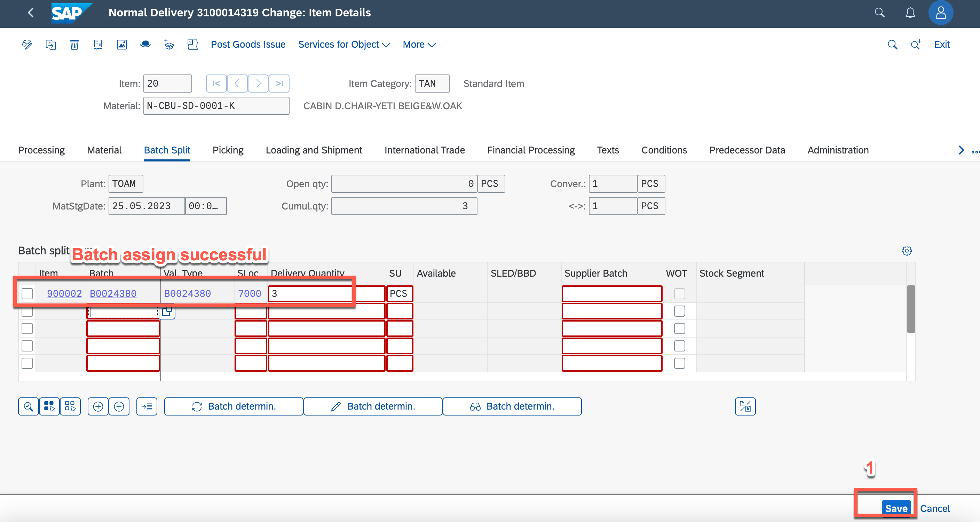Click the insert row plus icon

click(x=98, y=406)
